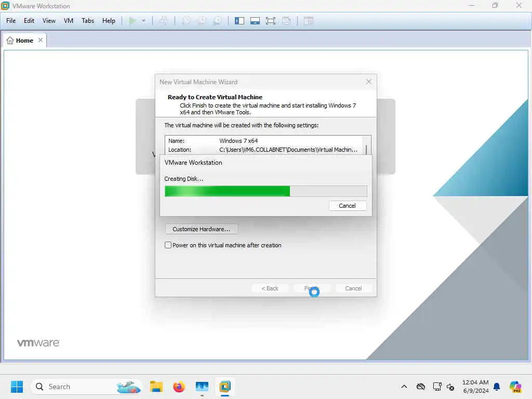Viewport: 532px width, 399px height.
Task: Enter full screen mode icon
Action: tap(271, 21)
